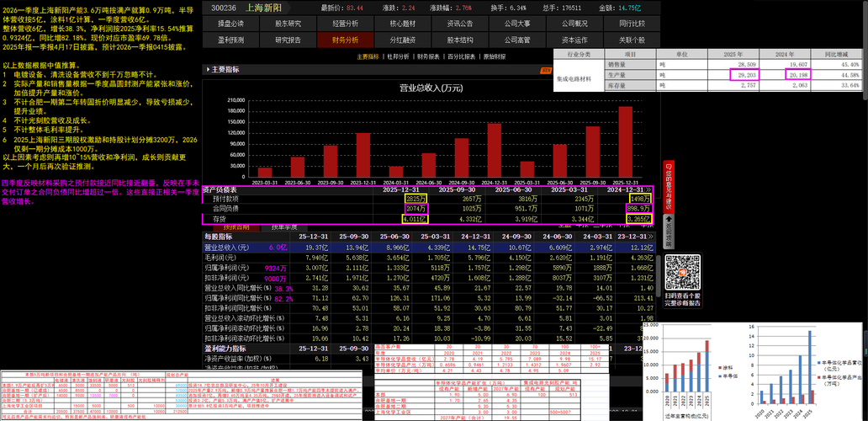Switch to the 经营分析 tab

click(345, 24)
